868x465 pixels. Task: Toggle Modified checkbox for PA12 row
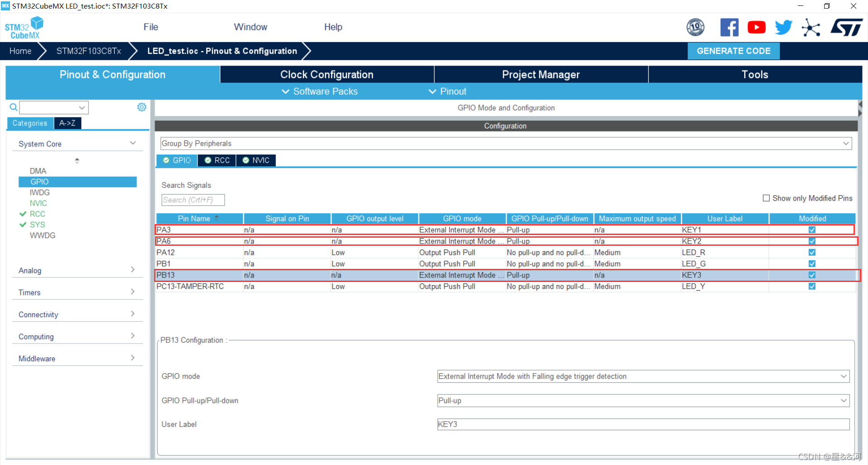[812, 252]
